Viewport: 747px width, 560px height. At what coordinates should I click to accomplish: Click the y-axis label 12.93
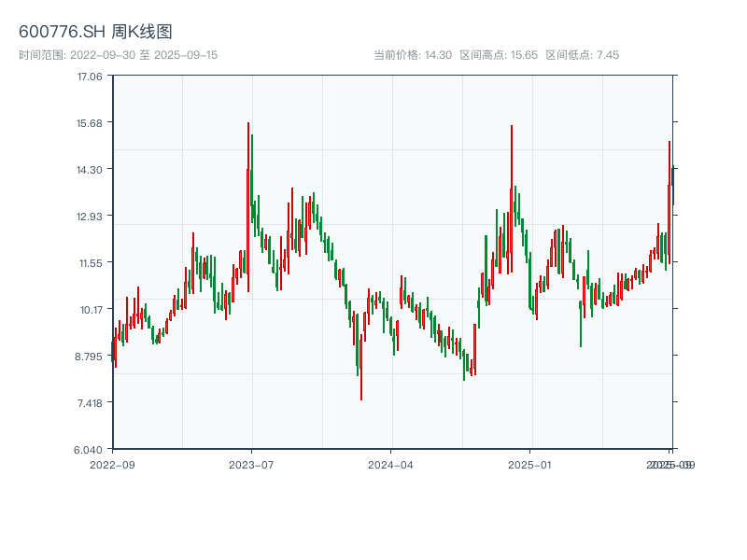tap(90, 217)
